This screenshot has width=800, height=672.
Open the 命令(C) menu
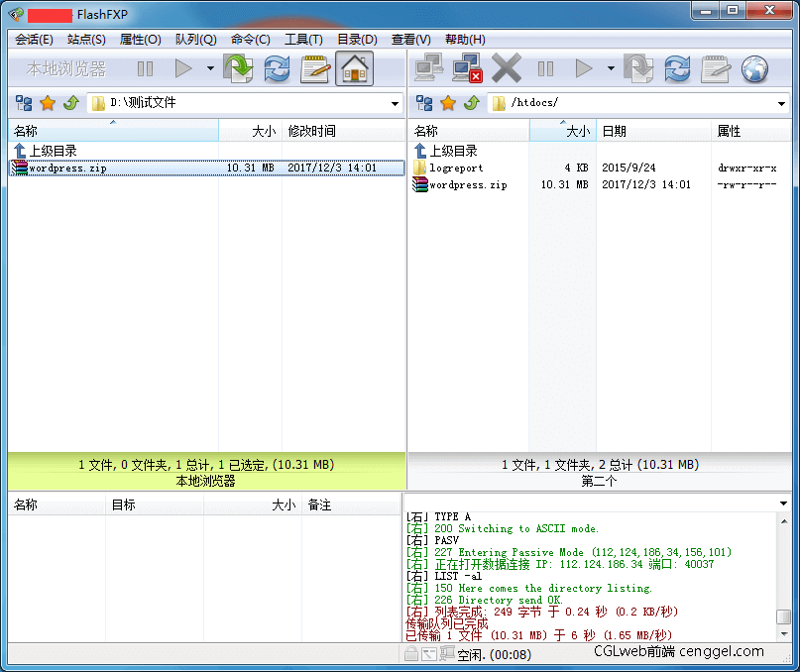[250, 40]
